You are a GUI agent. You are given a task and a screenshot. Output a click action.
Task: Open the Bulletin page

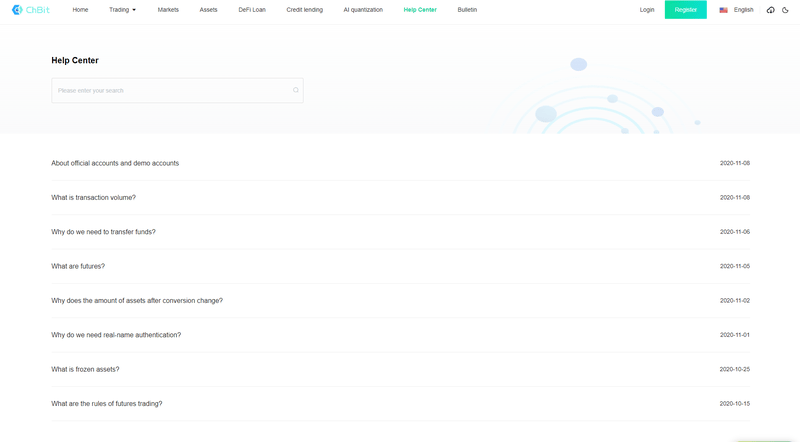tap(467, 10)
